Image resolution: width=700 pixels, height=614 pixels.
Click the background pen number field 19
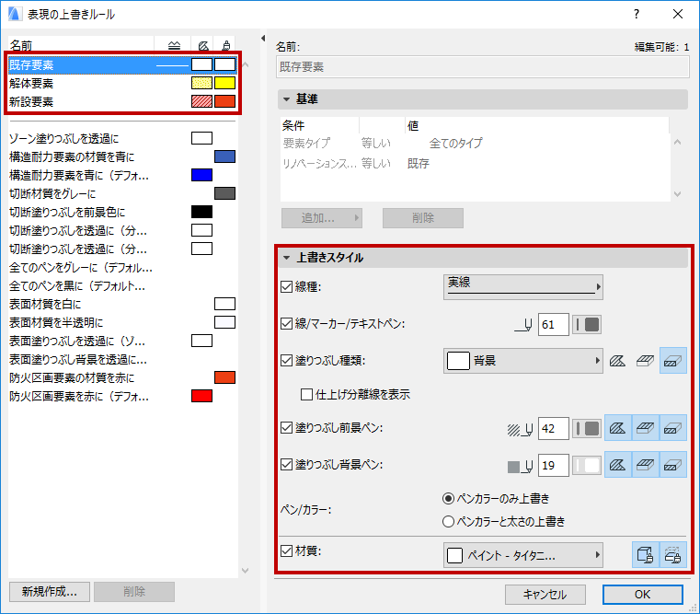tap(554, 466)
